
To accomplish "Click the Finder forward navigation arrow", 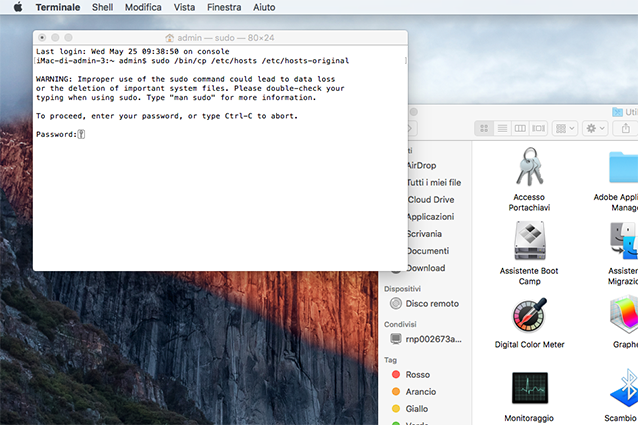I will tap(411, 129).
